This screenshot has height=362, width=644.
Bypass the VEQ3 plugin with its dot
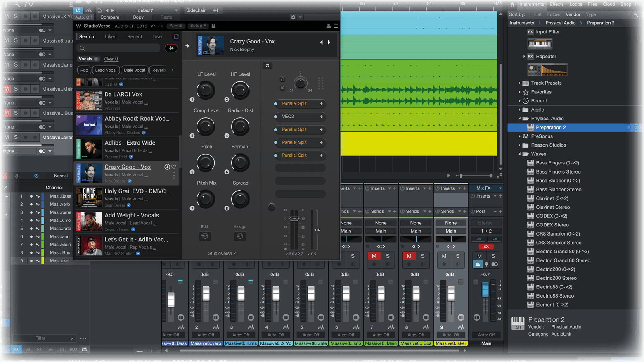pos(276,117)
